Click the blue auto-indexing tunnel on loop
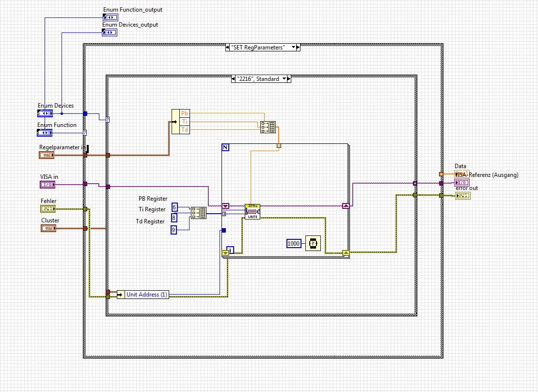 click(x=224, y=214)
